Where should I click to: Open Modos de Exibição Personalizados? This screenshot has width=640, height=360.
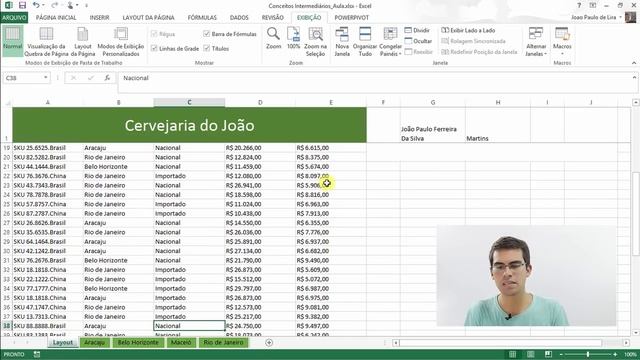point(121,42)
